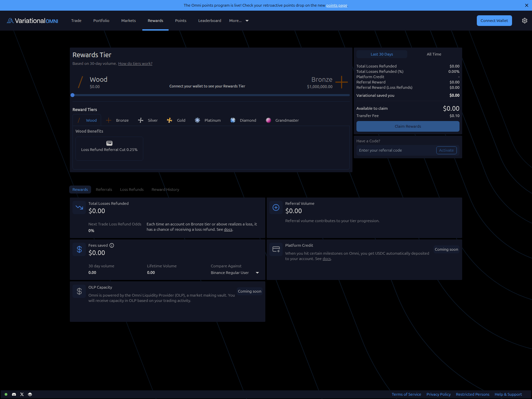Click the Platform Credit card icon
Viewport: 532px width, 399px height.
[x=276, y=249]
